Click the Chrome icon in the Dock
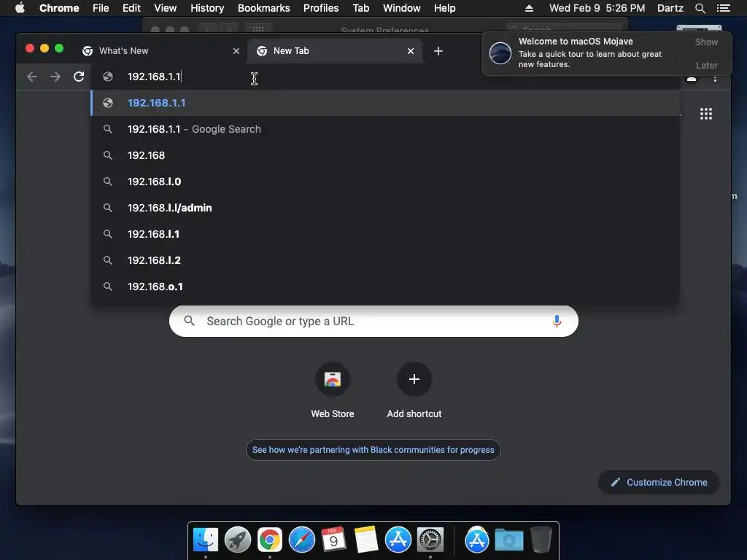This screenshot has width=747, height=560. point(270,540)
